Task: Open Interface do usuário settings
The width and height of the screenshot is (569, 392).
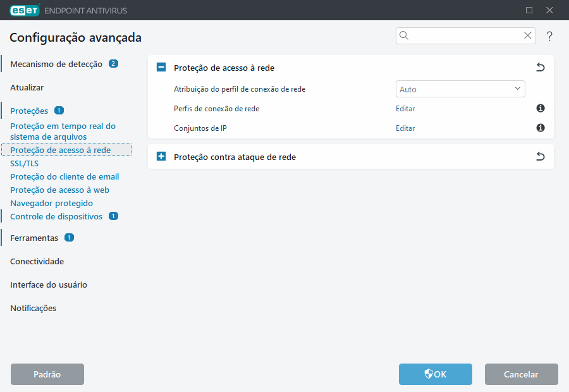Action: click(x=49, y=285)
